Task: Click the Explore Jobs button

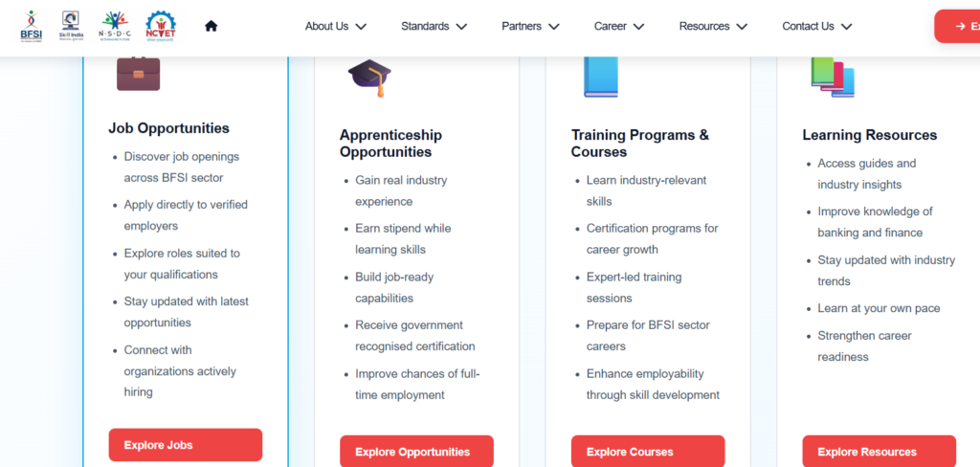Action: pos(186,445)
